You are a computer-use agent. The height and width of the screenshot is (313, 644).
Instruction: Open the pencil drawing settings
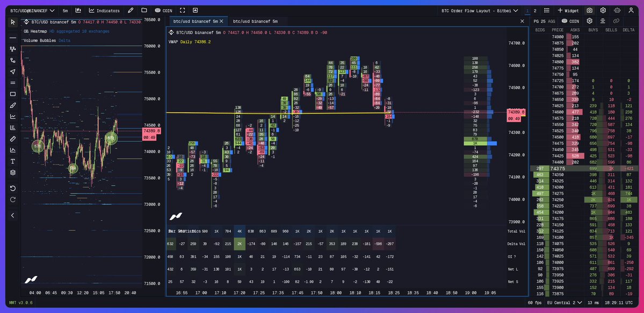pyautogui.click(x=131, y=10)
